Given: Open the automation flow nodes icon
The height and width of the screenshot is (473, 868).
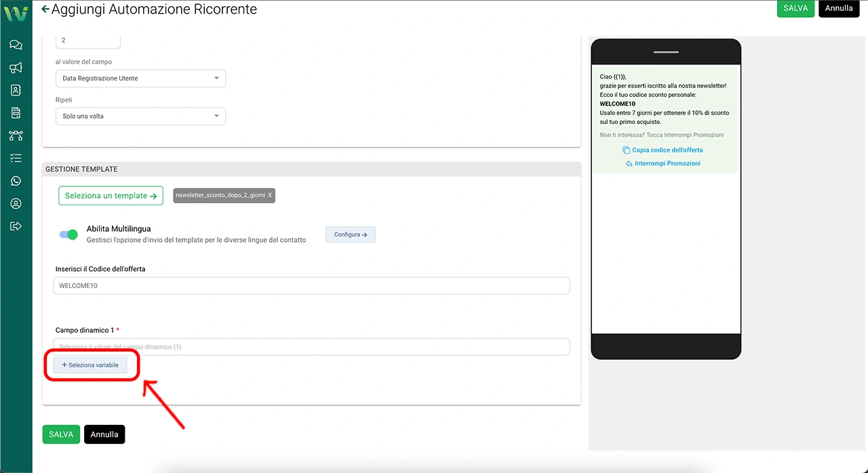Looking at the screenshot, I should (16, 136).
